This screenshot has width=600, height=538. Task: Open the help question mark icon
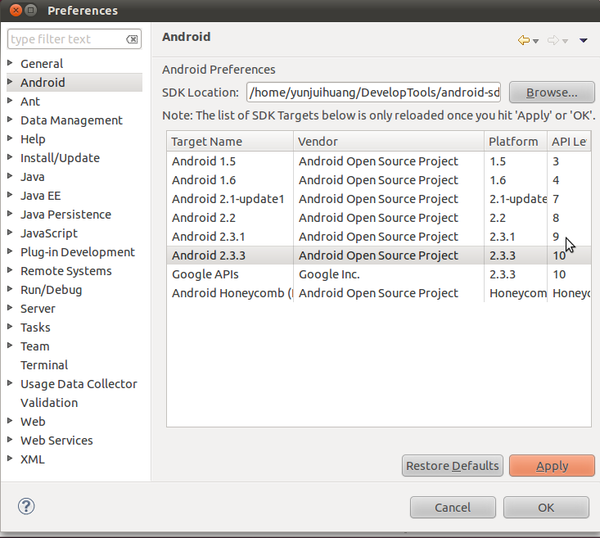26,506
